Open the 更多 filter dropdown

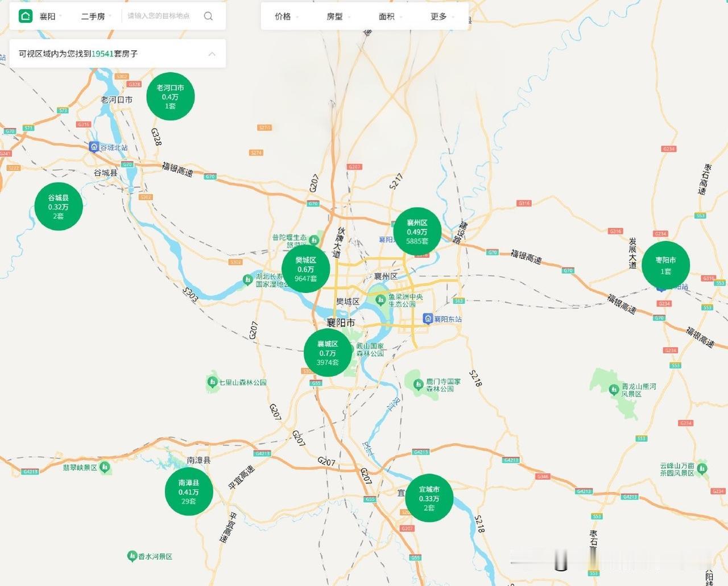[442, 16]
